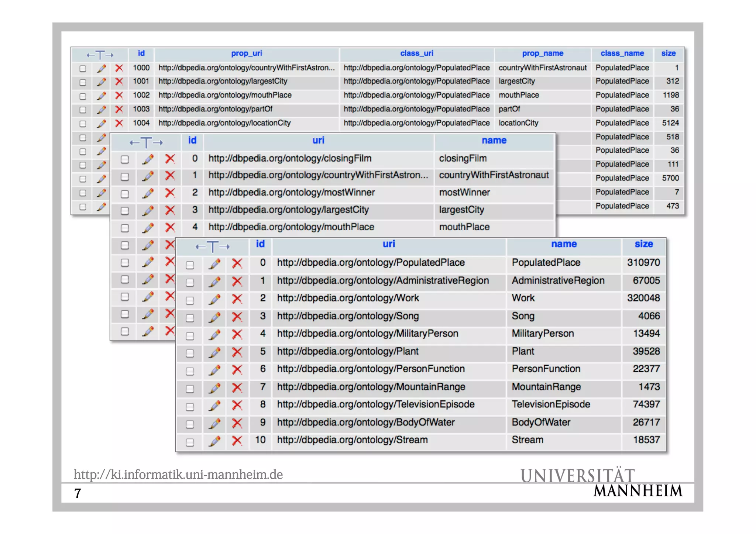Sort top table by class_name column
756x534 pixels.
point(622,53)
